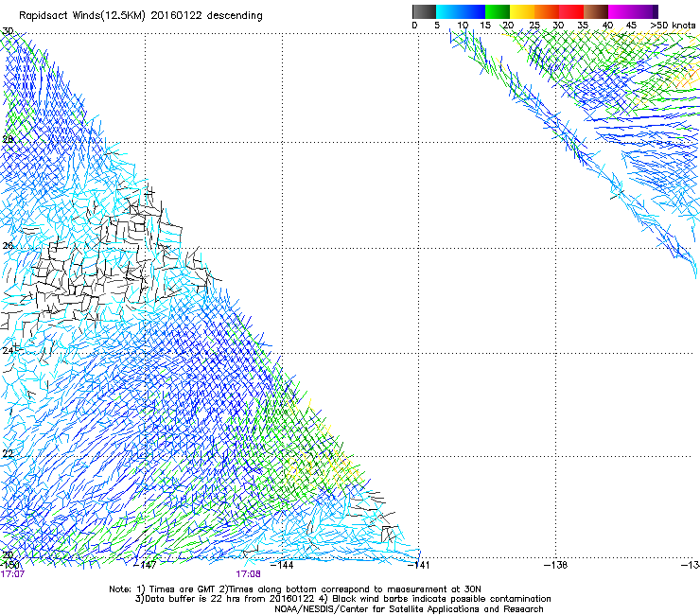Click the red 30-35 knots color segment
Image resolution: width=700 pixels, height=615 pixels.
click(571, 11)
